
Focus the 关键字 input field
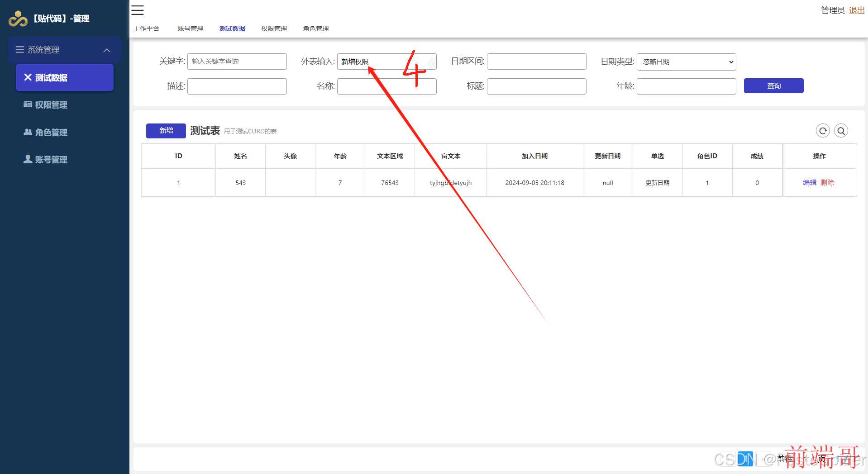237,62
